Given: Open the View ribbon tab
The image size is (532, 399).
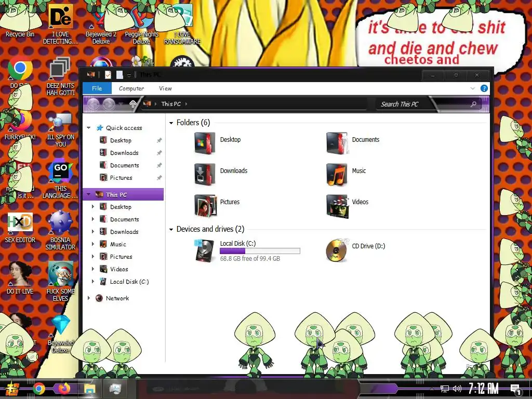Looking at the screenshot, I should (x=165, y=88).
